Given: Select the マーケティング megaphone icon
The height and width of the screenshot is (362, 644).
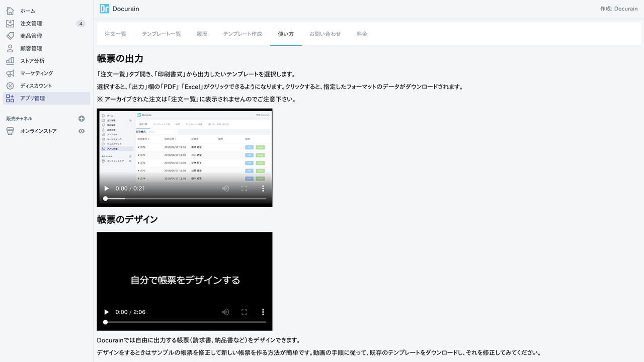Looking at the screenshot, I should (9, 73).
